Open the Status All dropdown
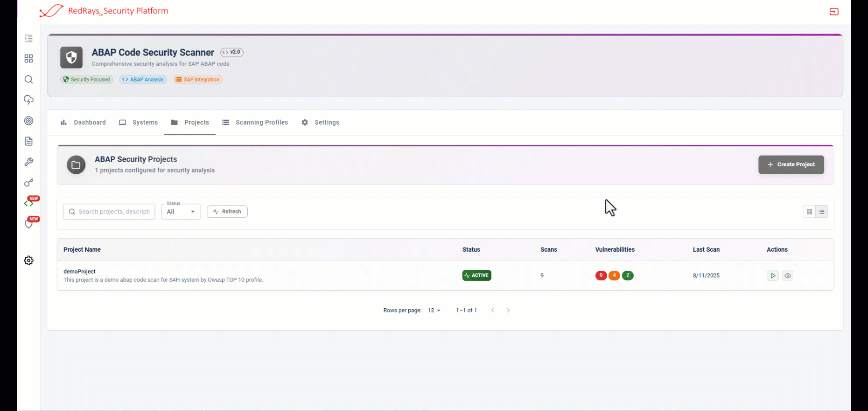 181,212
